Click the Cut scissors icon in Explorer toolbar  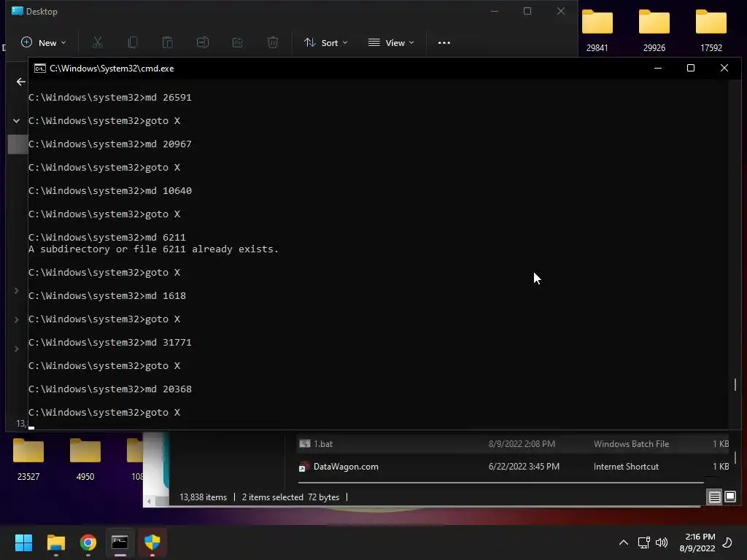pyautogui.click(x=98, y=43)
